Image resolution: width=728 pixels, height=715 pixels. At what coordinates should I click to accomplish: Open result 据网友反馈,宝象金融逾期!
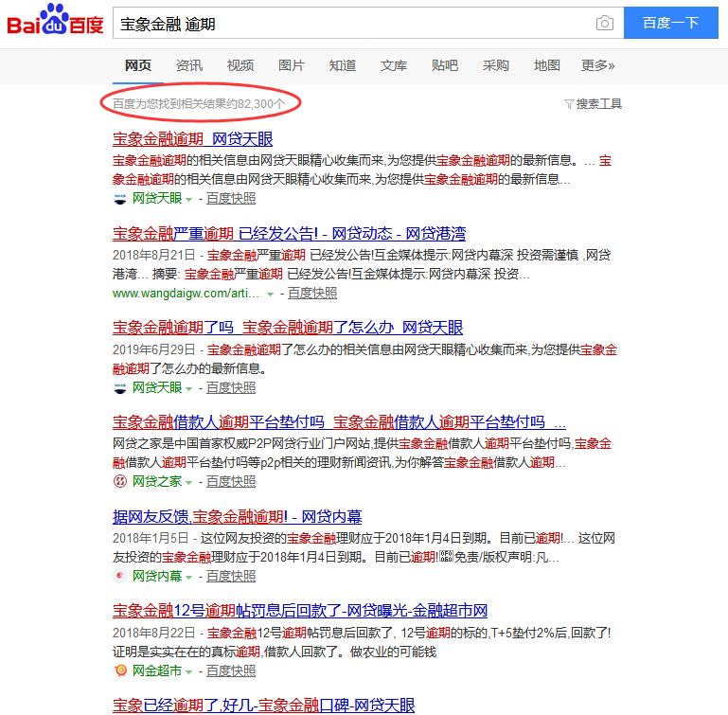(x=238, y=517)
